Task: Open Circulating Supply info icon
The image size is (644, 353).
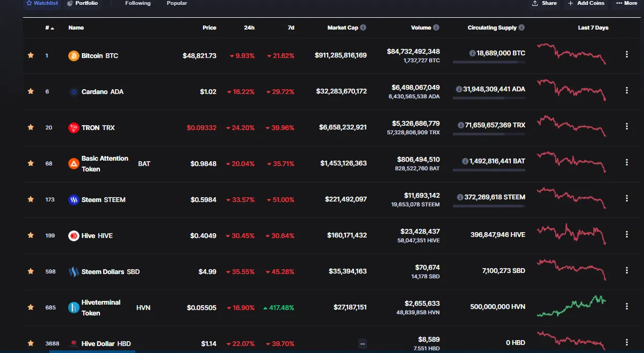Action: (522, 27)
